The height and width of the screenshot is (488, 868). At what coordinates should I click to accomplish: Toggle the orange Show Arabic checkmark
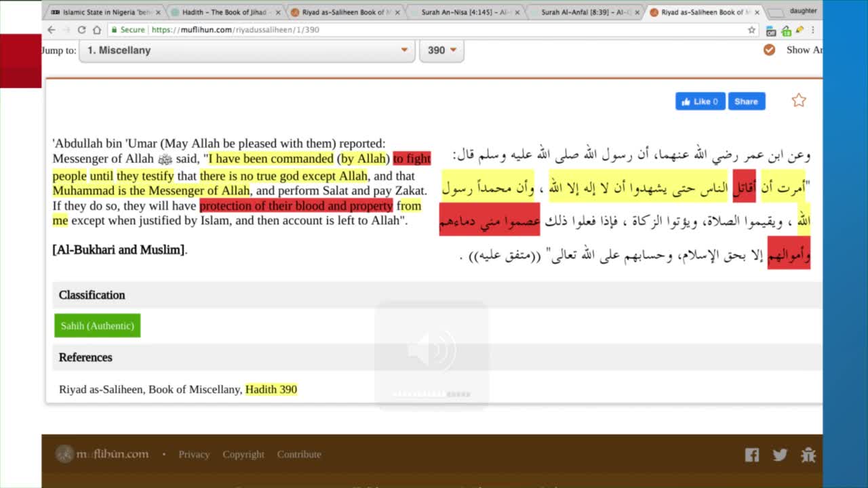(x=769, y=49)
